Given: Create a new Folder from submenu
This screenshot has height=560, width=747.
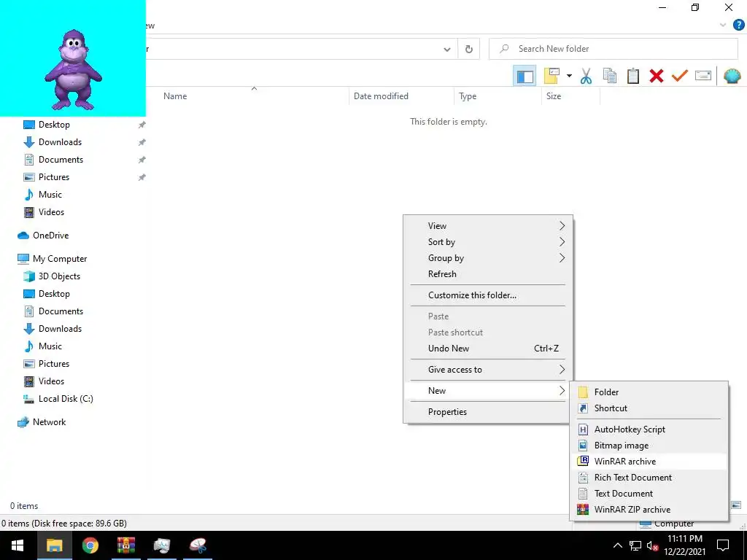Looking at the screenshot, I should point(649,392).
